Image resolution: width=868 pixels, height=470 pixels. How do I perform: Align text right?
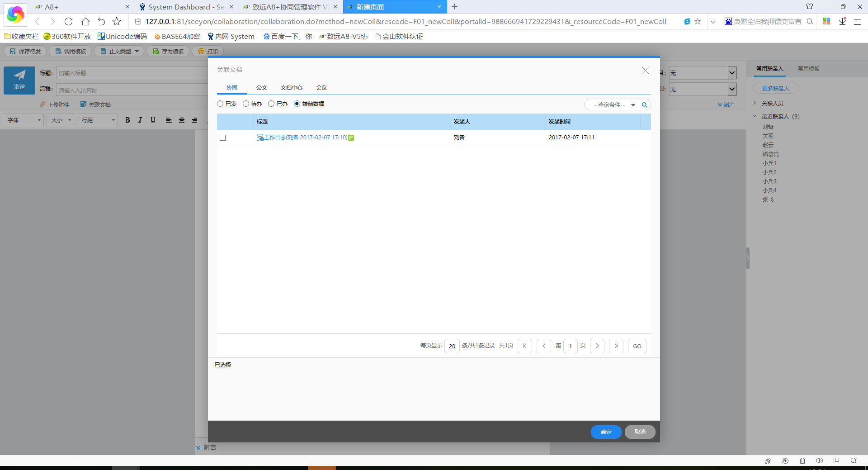pyautogui.click(x=194, y=120)
